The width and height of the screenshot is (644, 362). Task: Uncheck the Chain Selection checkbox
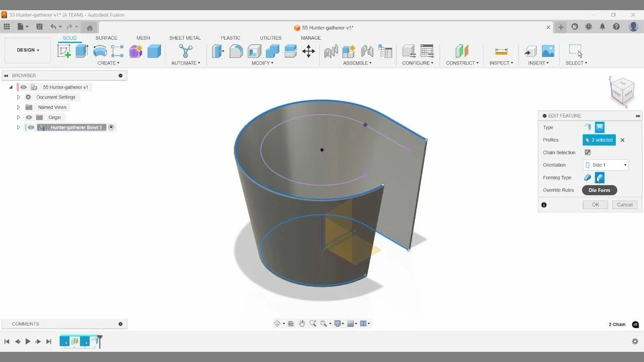pyautogui.click(x=588, y=152)
